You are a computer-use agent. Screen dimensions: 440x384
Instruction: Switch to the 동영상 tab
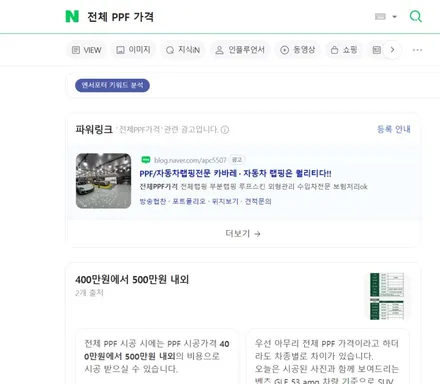(x=297, y=50)
